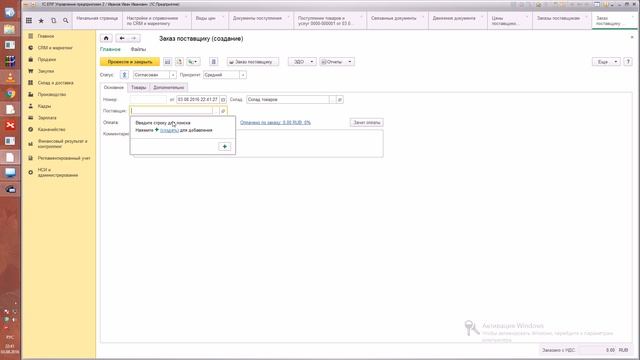Go back with the left arrow button
The image size is (640, 360).
pyautogui.click(x=122, y=38)
